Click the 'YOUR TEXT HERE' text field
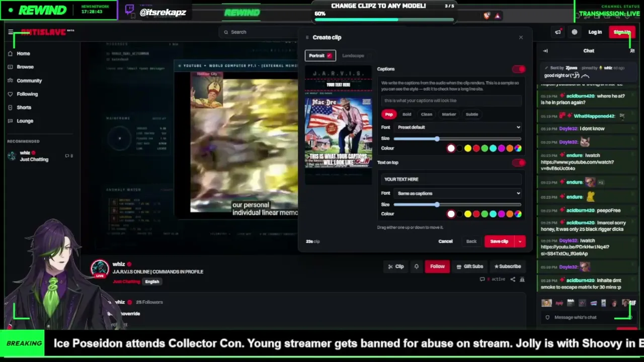This screenshot has height=362, width=644. [451, 179]
